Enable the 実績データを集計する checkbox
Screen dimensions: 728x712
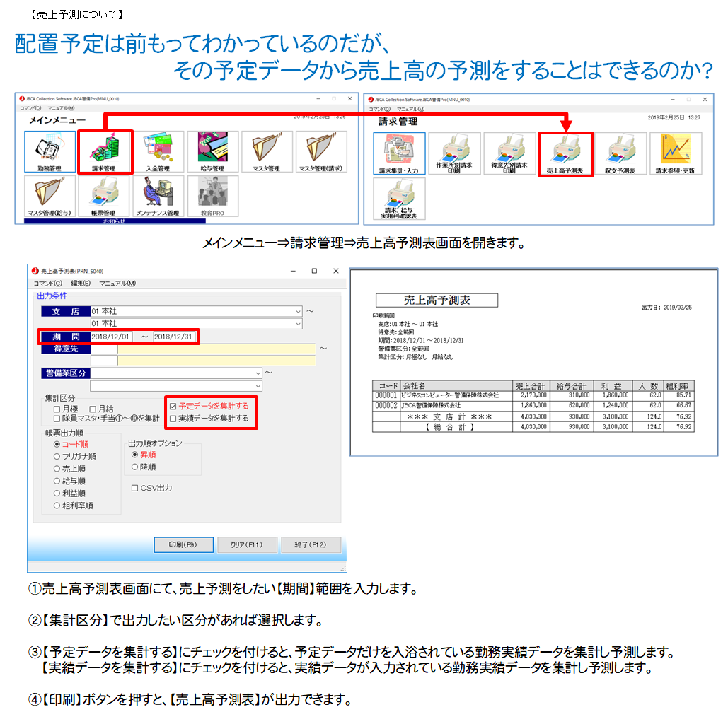tap(173, 419)
